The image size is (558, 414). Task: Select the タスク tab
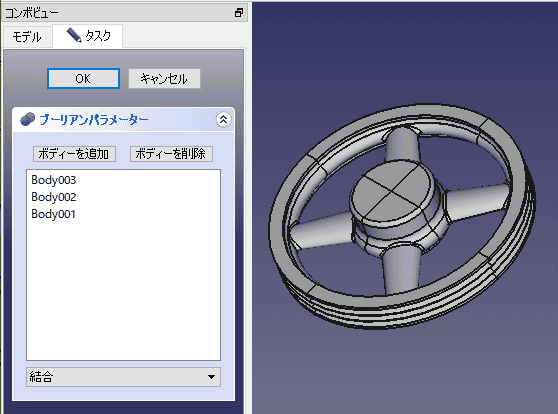pyautogui.click(x=88, y=36)
